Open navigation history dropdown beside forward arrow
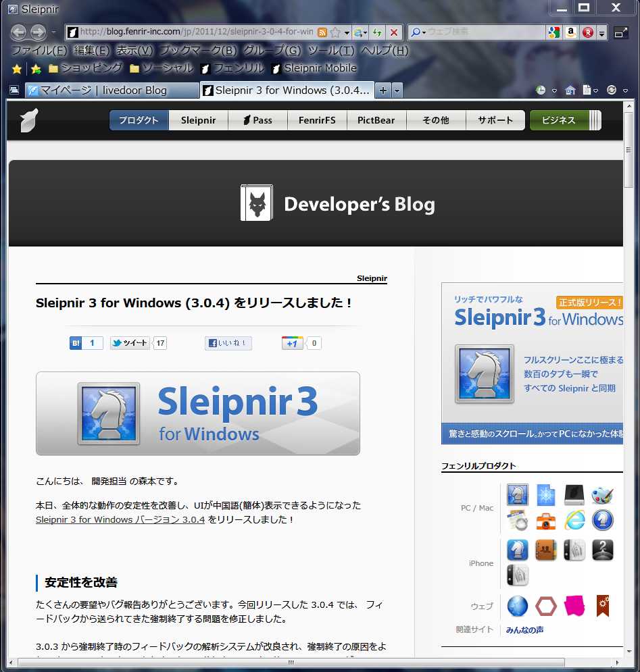 53,32
